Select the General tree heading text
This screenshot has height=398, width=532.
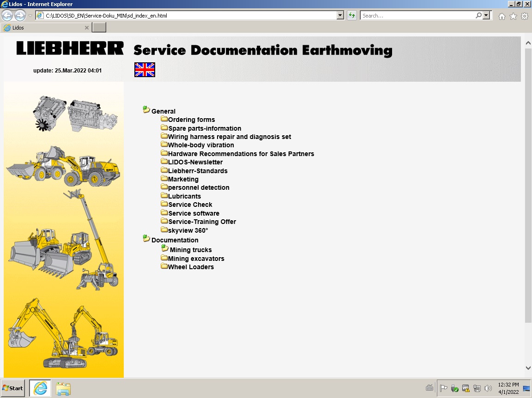point(163,111)
